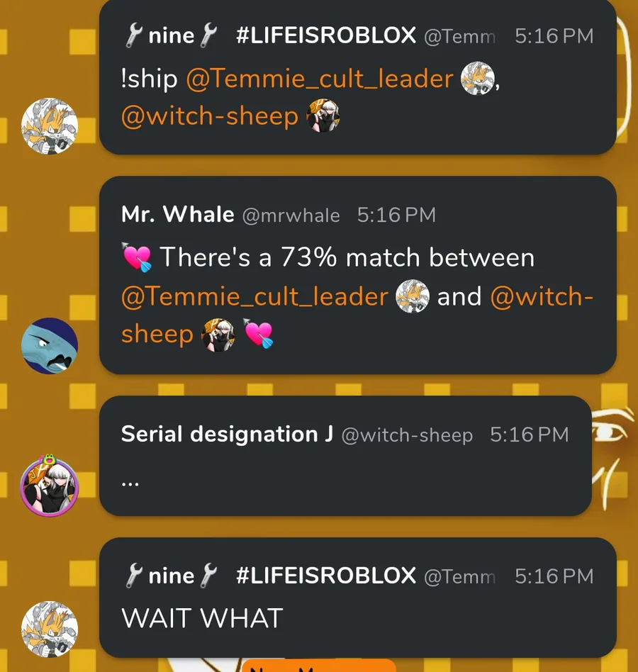The width and height of the screenshot is (638, 672).
Task: Tap the 5:16 PM timestamp on Mr. Whale's message
Action: click(396, 215)
